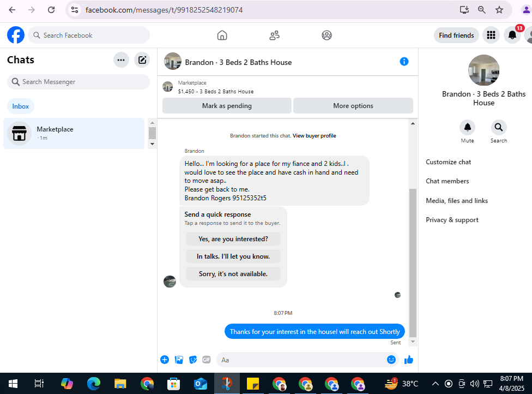Attach a photo file
This screenshot has width=532, height=394.
pos(179,360)
